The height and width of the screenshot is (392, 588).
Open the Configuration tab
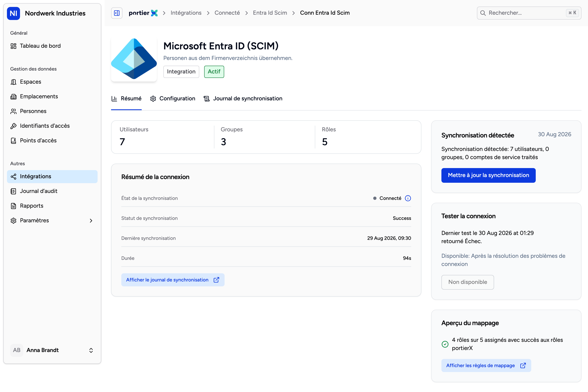(x=173, y=99)
